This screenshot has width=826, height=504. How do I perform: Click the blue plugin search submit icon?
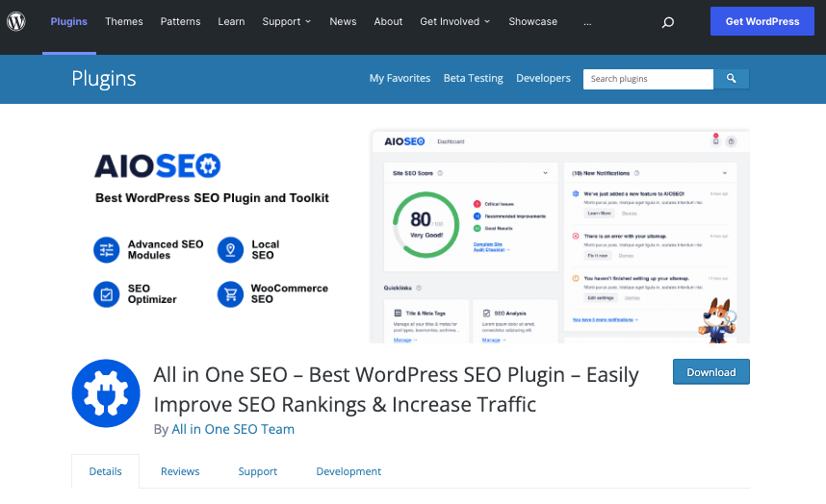click(732, 79)
